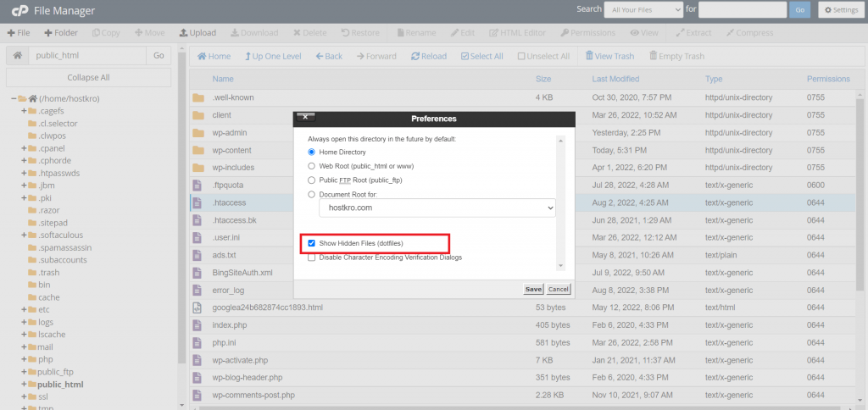Viewport: 868px width, 410px height.
Task: Expand the .cagefs tree folder
Action: point(24,111)
